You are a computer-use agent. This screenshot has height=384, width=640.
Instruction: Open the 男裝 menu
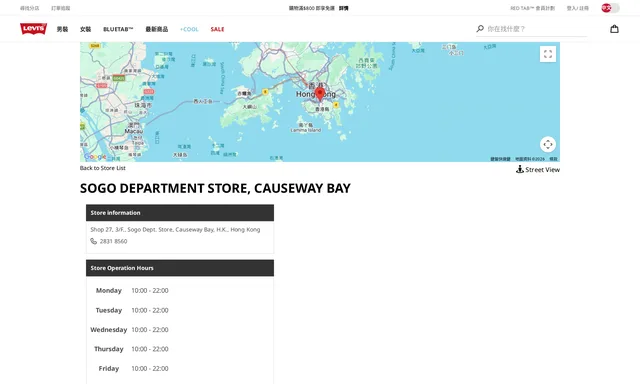click(62, 29)
